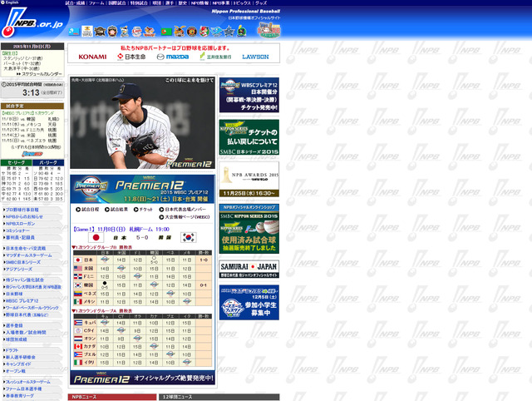
Task: Open the キャンプガイド sidebar link
Action: 17,364
